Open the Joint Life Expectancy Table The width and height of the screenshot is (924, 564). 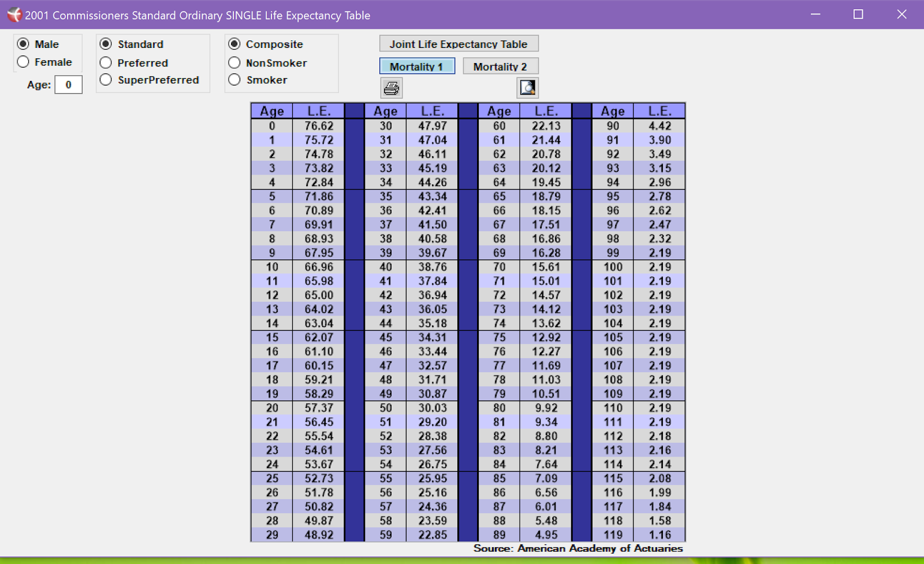[x=459, y=44]
